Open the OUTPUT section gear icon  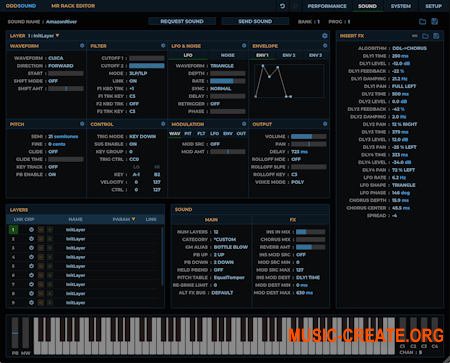325,124
